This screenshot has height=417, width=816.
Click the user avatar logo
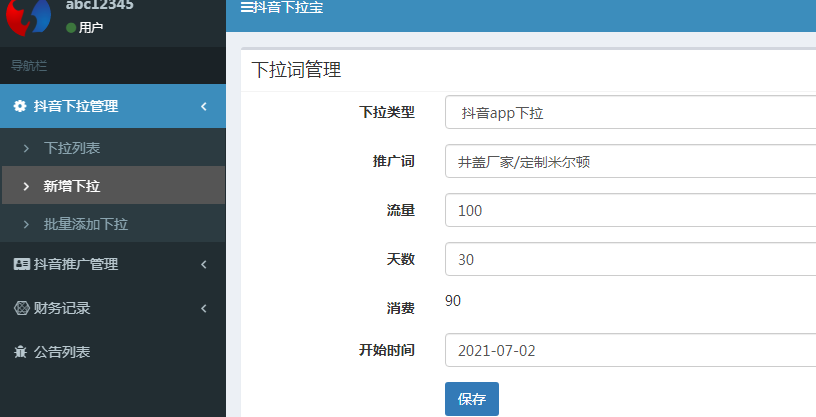(x=29, y=17)
